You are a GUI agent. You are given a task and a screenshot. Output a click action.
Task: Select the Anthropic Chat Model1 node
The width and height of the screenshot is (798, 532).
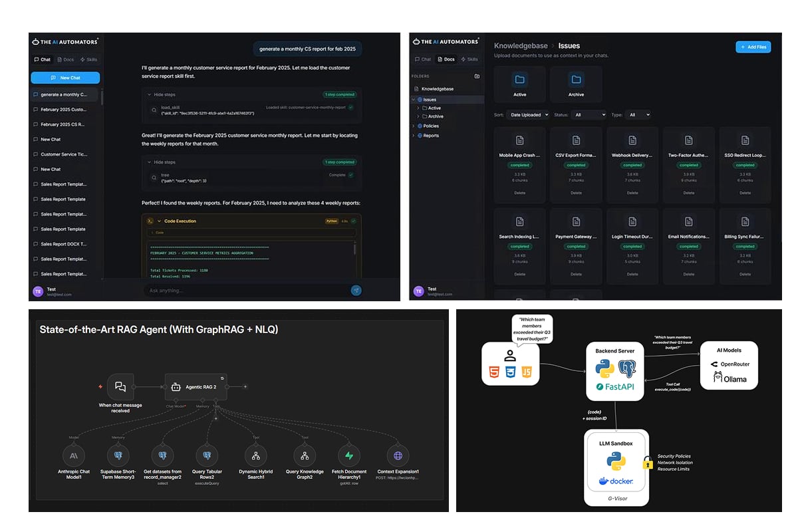coord(74,456)
